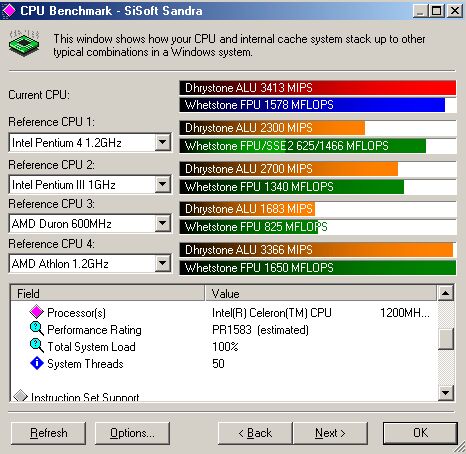Click the grey Instruction Set Support diamond icon
This screenshot has width=466, height=454.
coord(21,395)
